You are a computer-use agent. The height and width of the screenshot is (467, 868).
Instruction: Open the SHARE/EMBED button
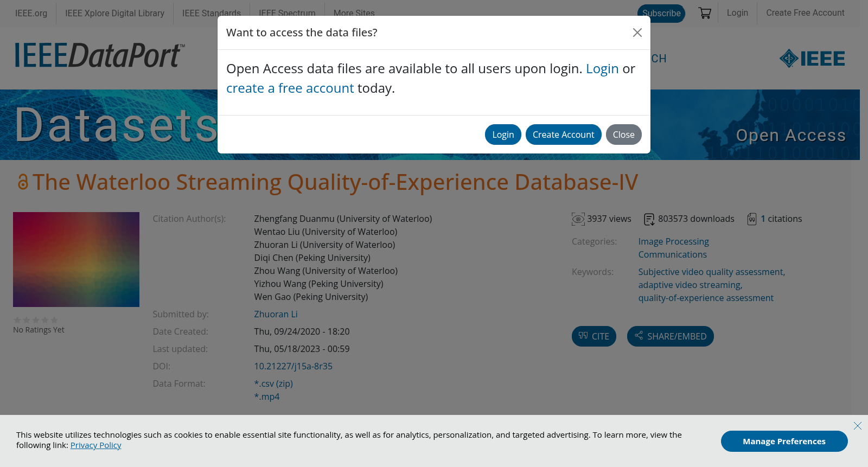pos(671,336)
